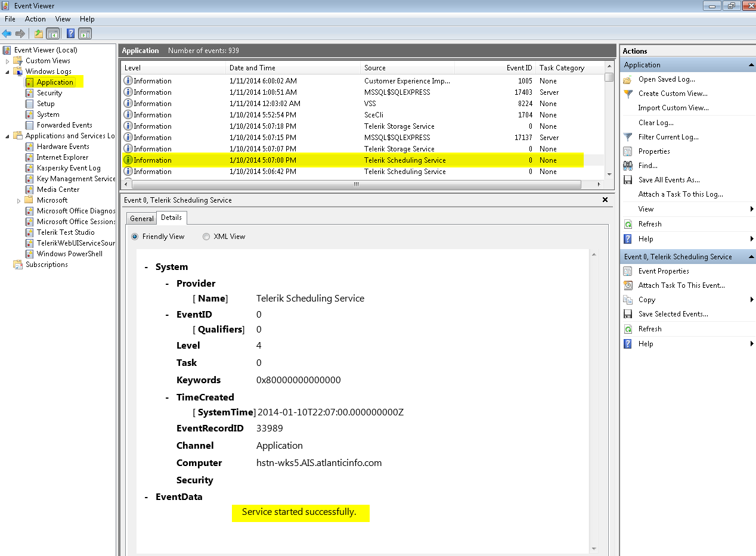The width and height of the screenshot is (756, 556).
Task: Click the Properties page icon in Actions
Action: [x=628, y=151]
